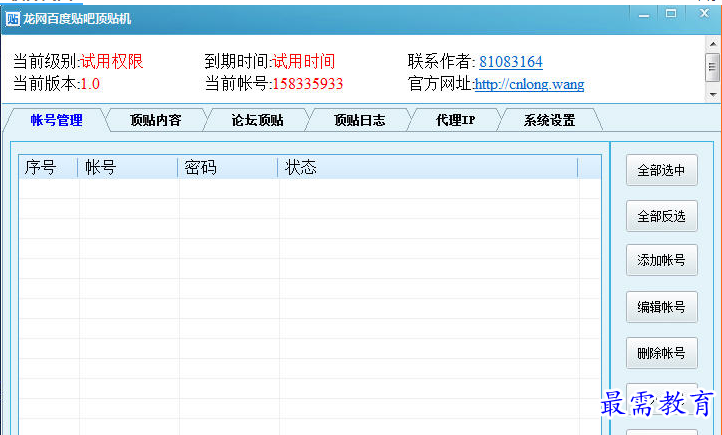Click the info panel scrollbar up arrow
722x435 pixels.
click(x=713, y=44)
